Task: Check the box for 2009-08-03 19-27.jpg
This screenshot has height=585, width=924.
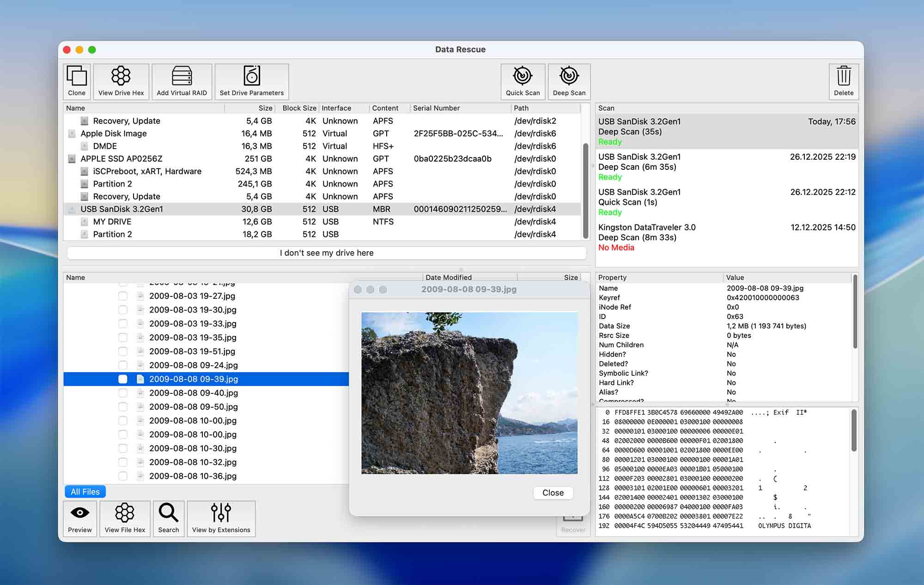Action: [123, 296]
